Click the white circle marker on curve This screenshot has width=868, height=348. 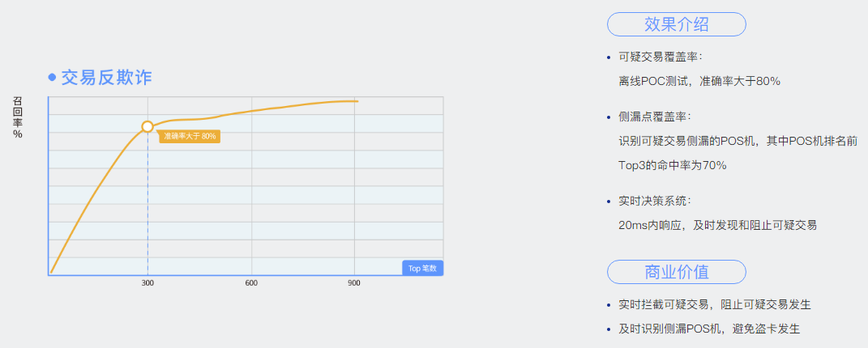[148, 126]
